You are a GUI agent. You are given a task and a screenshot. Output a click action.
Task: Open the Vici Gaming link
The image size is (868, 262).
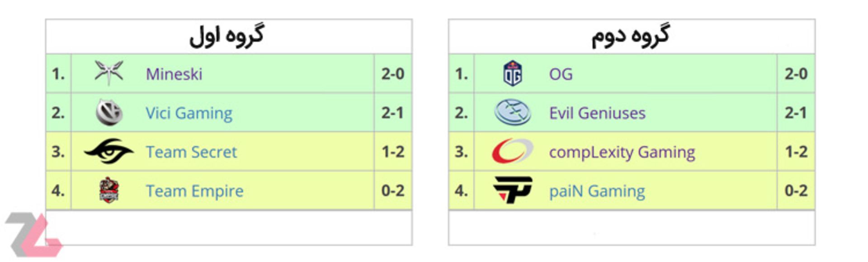pos(189,113)
